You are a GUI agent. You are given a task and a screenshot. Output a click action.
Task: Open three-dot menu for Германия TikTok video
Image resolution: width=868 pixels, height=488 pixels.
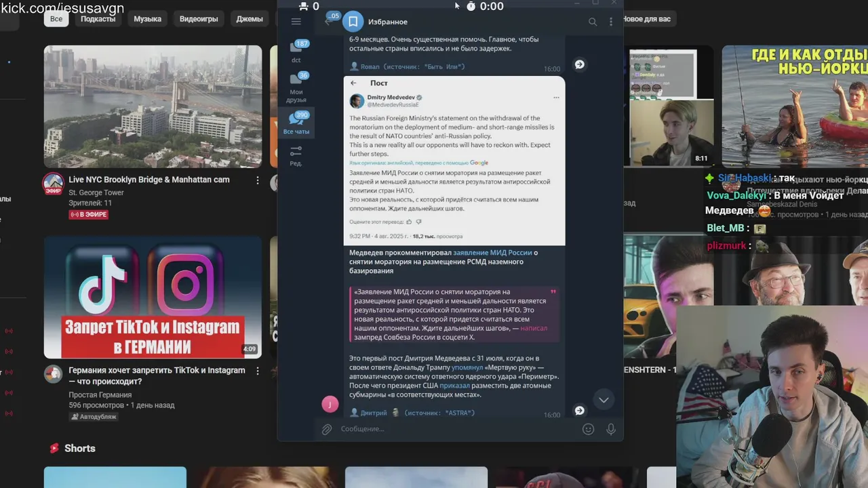pyautogui.click(x=258, y=371)
